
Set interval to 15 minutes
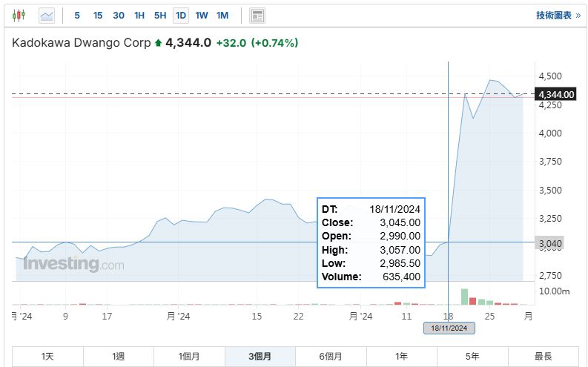98,15
